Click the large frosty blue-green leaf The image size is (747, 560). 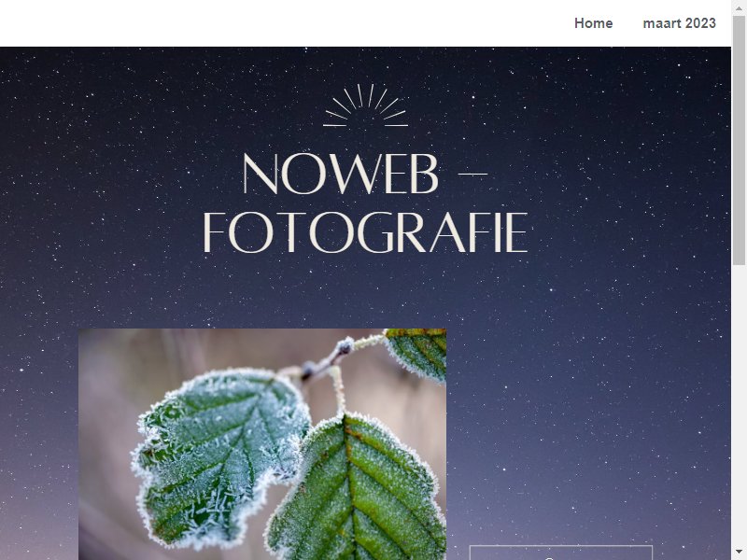click(219, 453)
